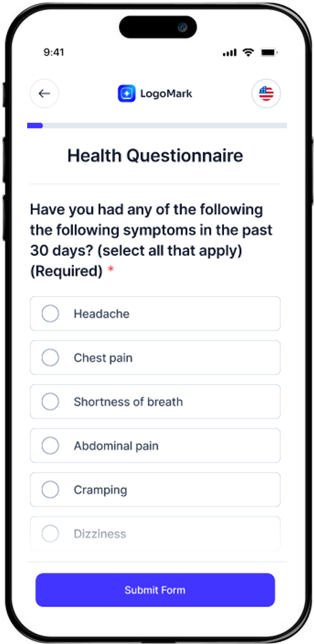The image size is (314, 644).
Task: Check the Chest pain option circle
Action: [x=50, y=358]
